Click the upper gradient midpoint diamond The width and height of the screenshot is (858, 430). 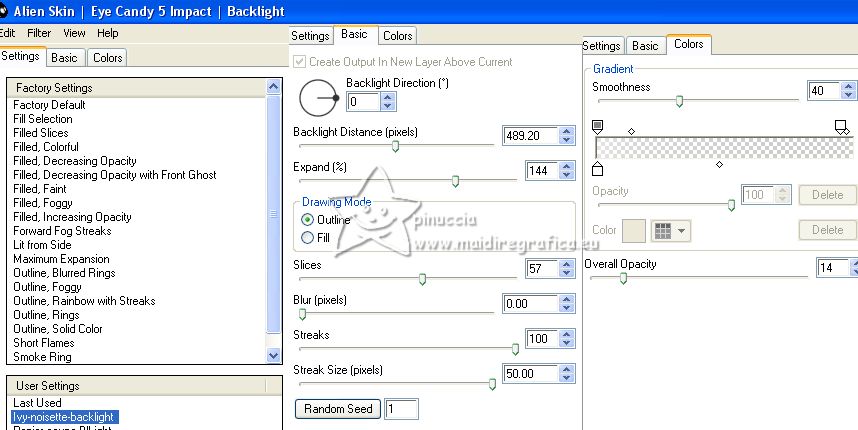click(x=631, y=131)
